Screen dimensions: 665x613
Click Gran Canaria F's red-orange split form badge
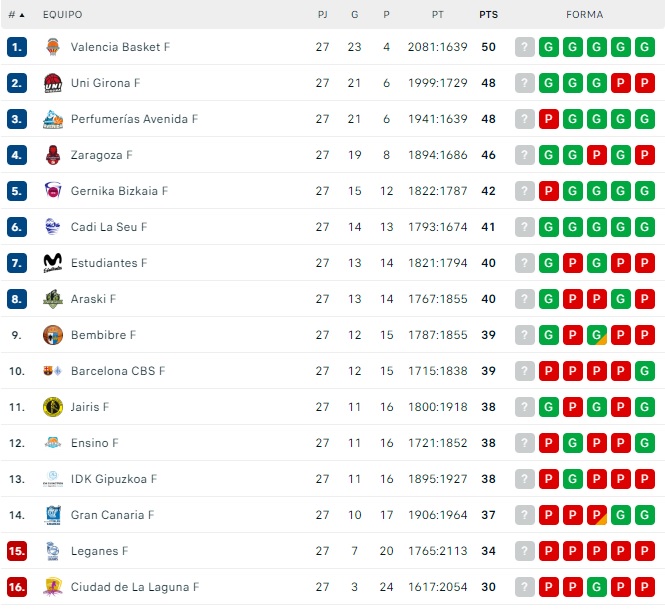597,515
